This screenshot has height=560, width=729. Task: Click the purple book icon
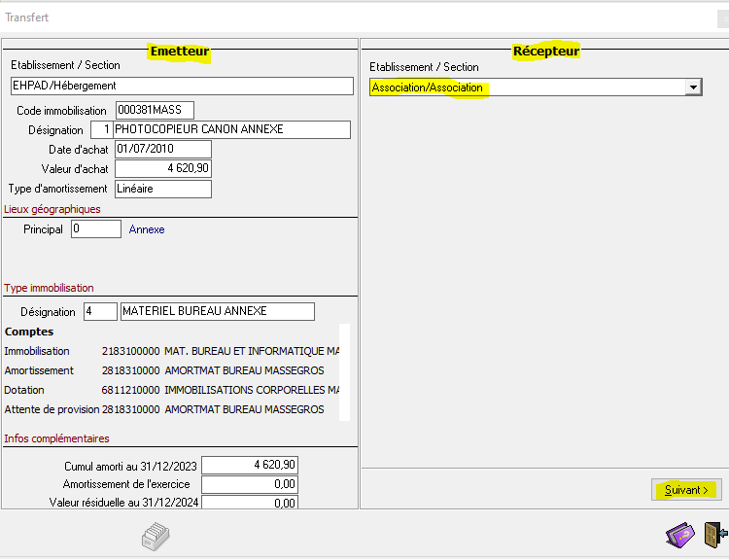[679, 536]
